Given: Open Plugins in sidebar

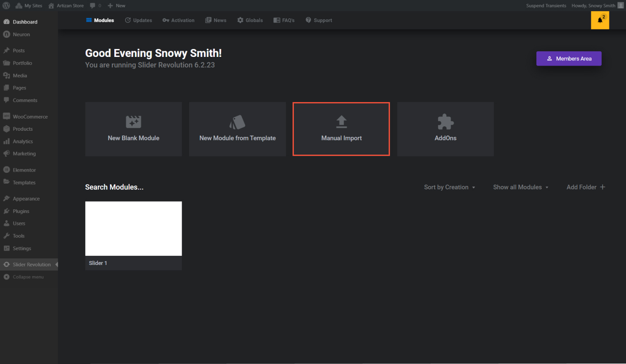Looking at the screenshot, I should tap(29, 211).
